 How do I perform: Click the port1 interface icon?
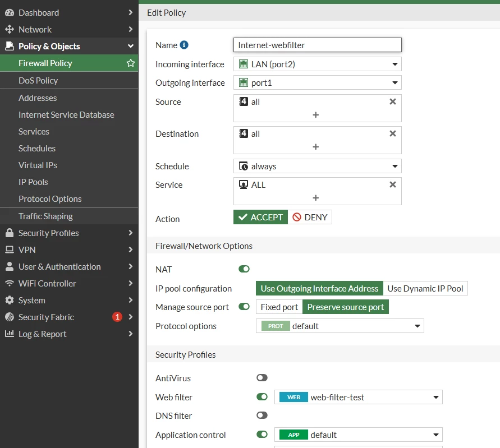coord(244,82)
